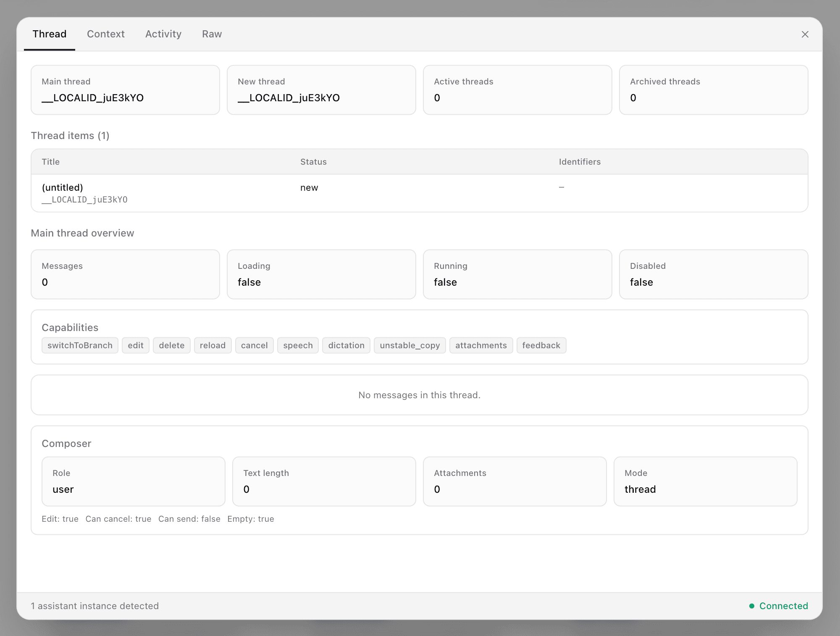Click the __LOCALID_juE3kYO ID under (untitled)
This screenshot has height=636, width=840.
(x=84, y=200)
